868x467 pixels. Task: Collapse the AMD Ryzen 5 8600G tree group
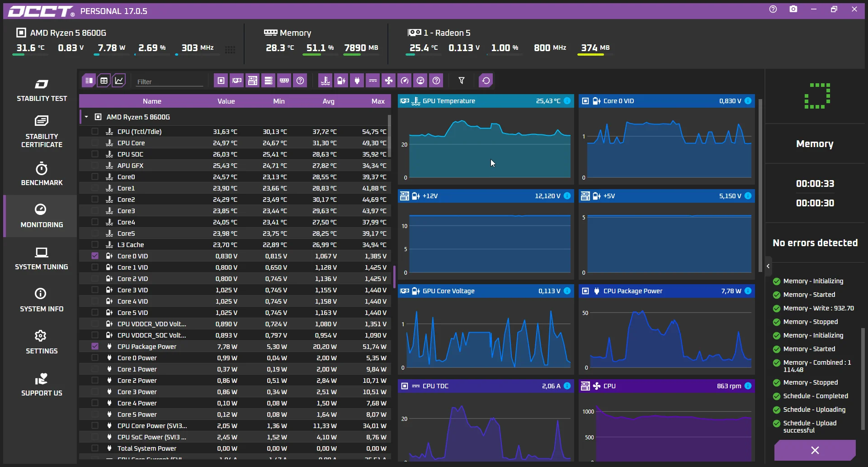click(86, 117)
